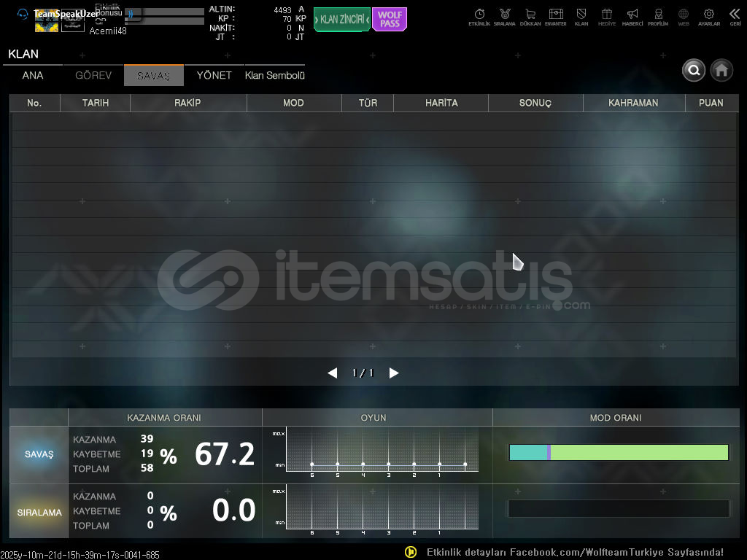The image size is (747, 560).
Task: Open Ayarlar settings gear
Action: tap(708, 15)
